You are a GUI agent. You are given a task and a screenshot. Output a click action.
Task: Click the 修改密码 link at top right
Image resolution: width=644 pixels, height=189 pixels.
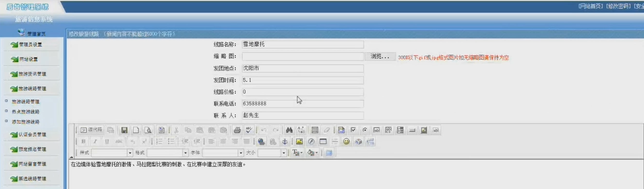point(618,6)
